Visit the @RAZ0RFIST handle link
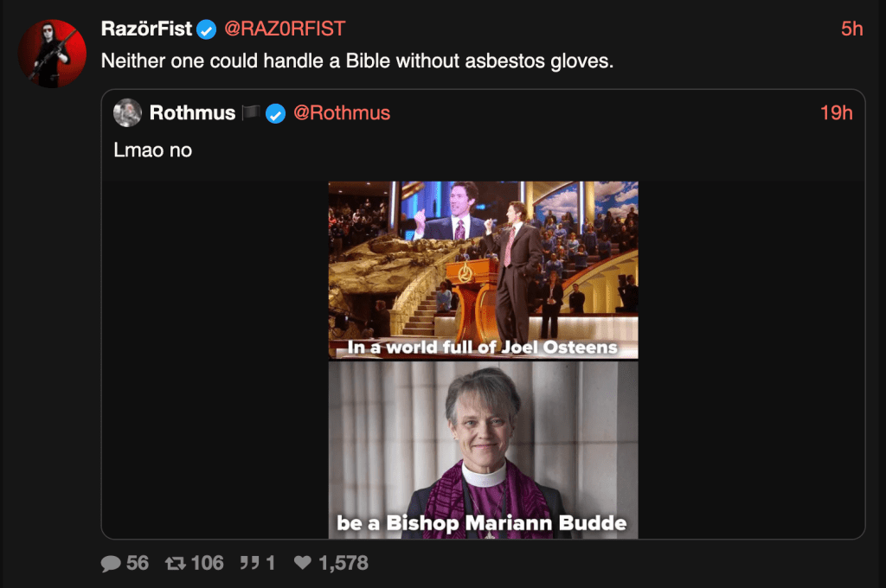Image resolution: width=886 pixels, height=588 pixels. [285, 29]
